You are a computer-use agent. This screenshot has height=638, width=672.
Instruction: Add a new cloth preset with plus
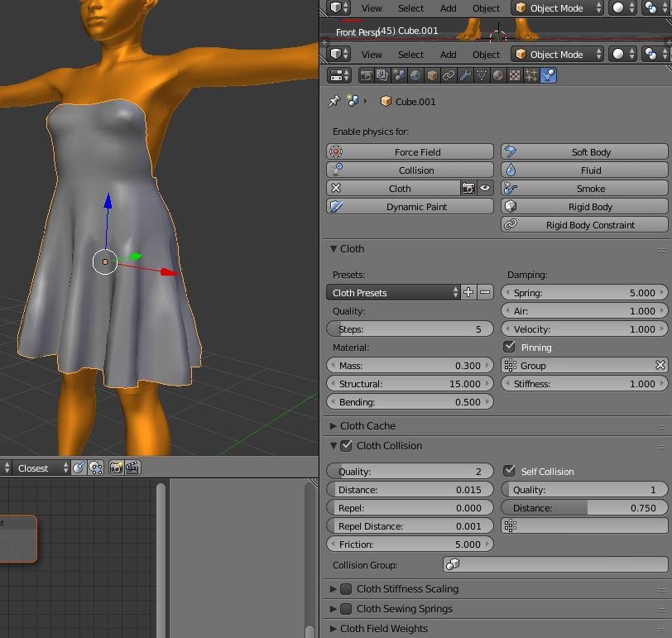[x=468, y=292]
